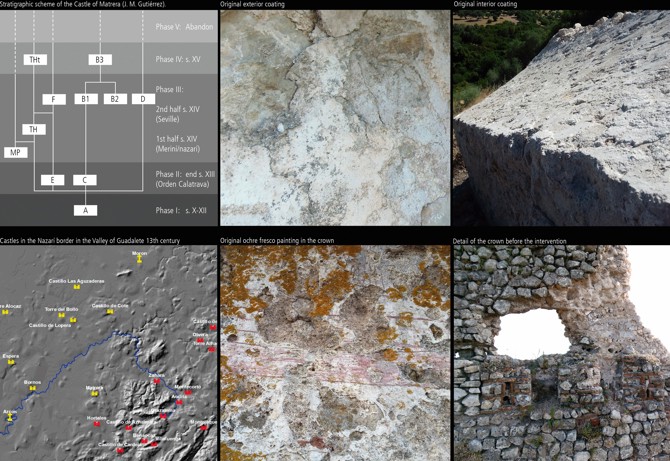
Task: Open the original interior coating photo
Action: [561, 118]
